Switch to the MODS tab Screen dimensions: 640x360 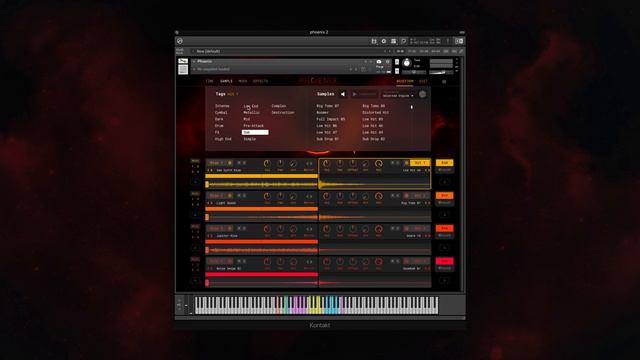point(243,81)
